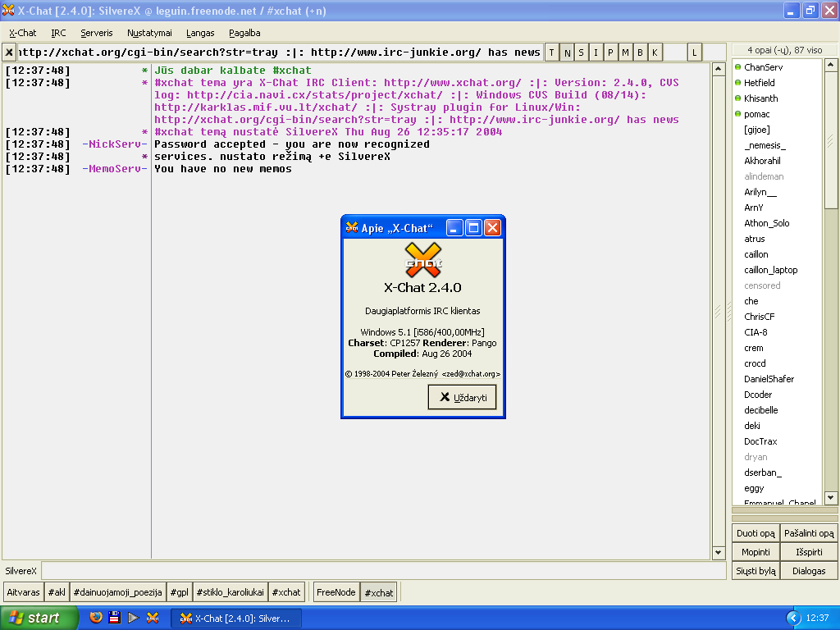Click the user list scroll-up arrow

tap(831, 66)
